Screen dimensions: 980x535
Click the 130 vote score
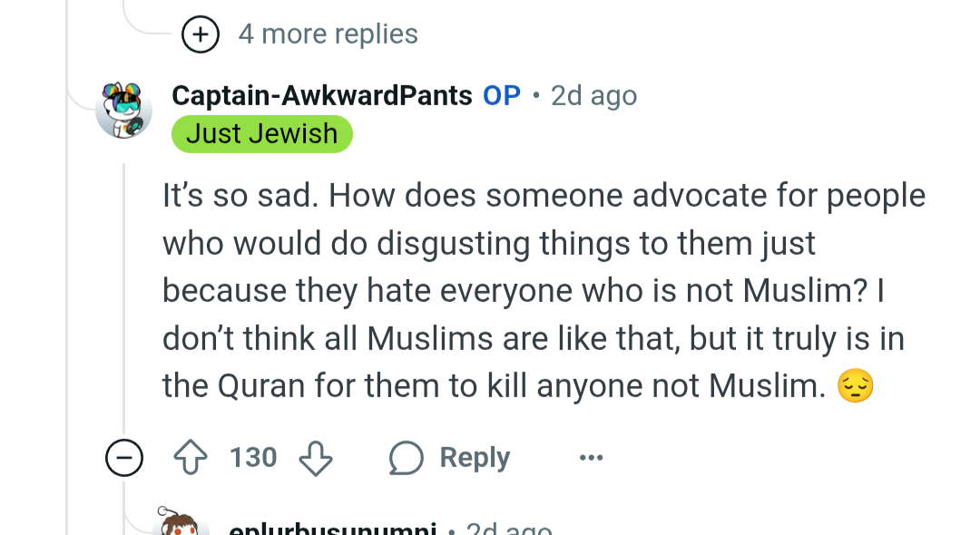253,458
